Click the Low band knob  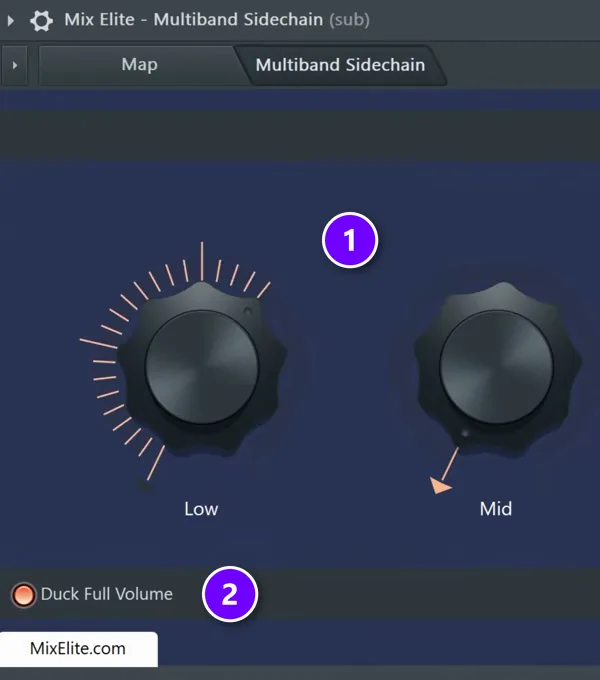pyautogui.click(x=202, y=367)
